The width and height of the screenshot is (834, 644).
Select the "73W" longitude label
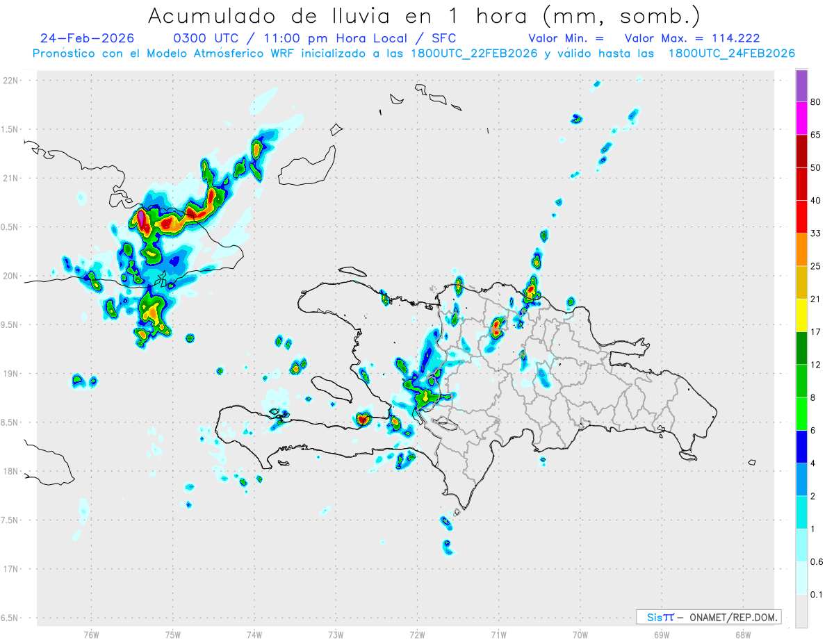point(336,634)
